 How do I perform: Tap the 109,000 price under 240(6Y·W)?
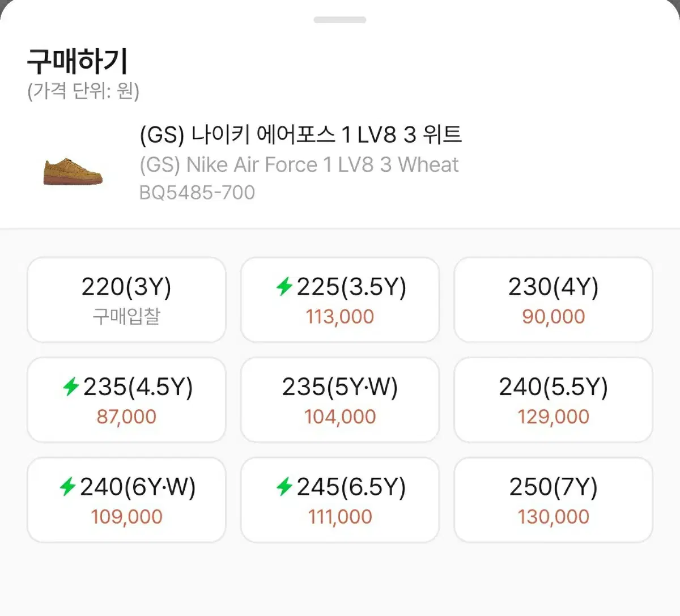[126, 517]
